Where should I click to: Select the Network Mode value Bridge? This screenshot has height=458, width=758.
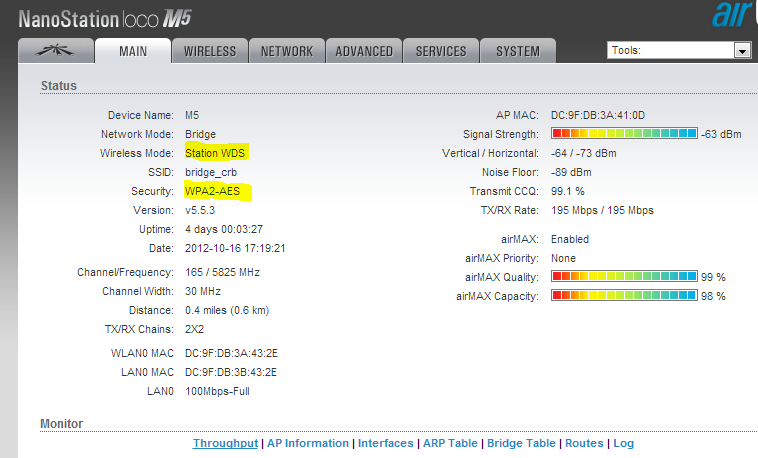[x=201, y=134]
